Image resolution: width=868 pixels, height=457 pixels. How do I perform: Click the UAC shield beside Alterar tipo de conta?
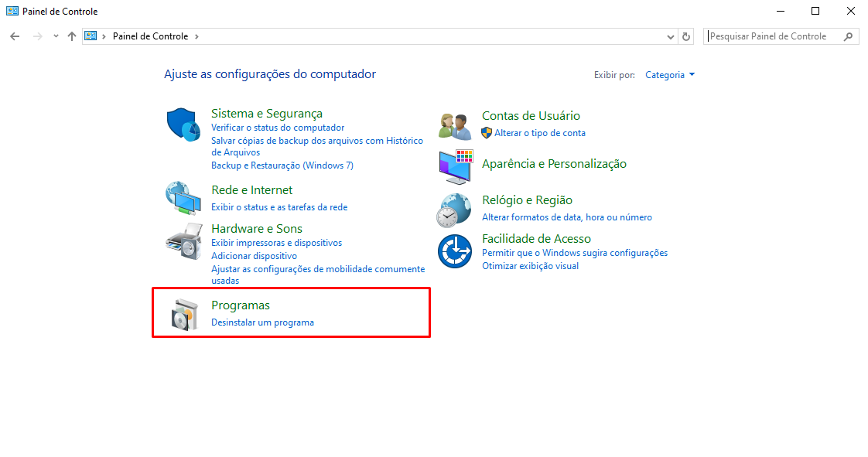coord(487,133)
